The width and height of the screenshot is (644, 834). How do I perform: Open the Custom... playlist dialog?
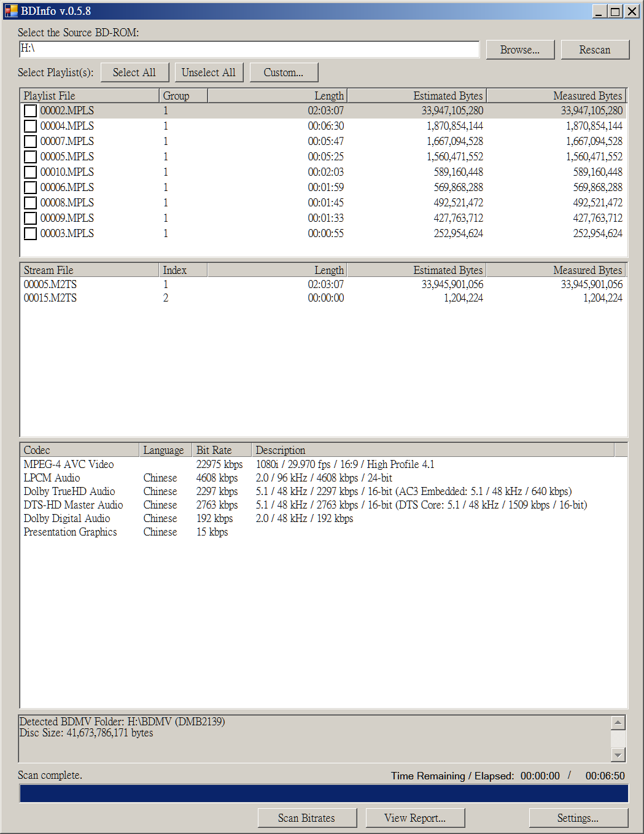coord(284,72)
